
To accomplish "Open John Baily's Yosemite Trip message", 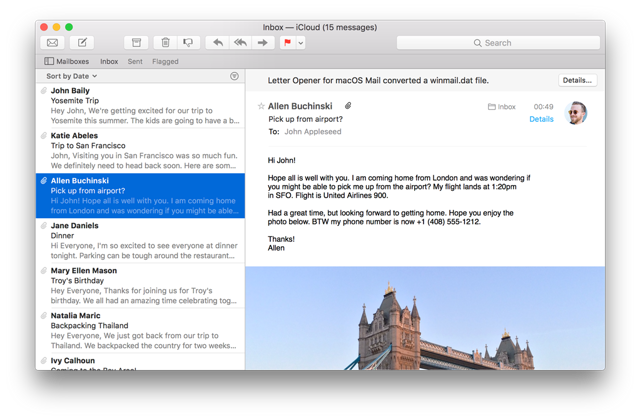I will coord(140,105).
